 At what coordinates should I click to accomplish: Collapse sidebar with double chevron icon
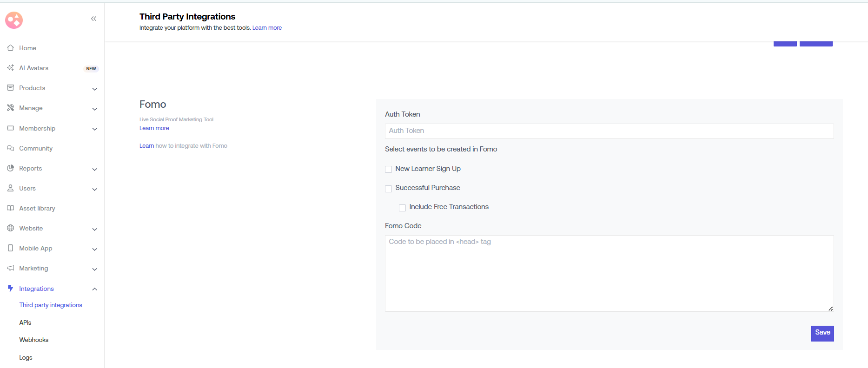coord(93,19)
